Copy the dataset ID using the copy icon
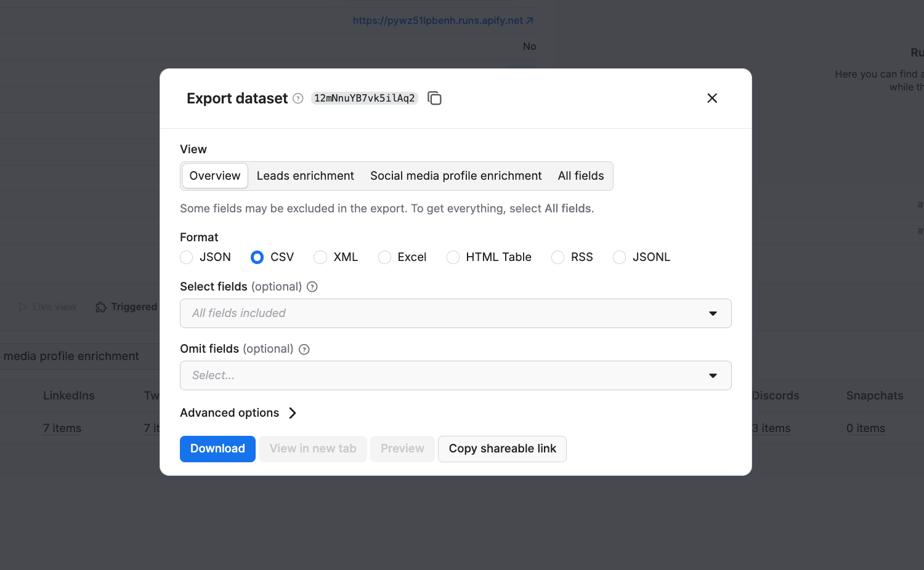 click(x=435, y=98)
